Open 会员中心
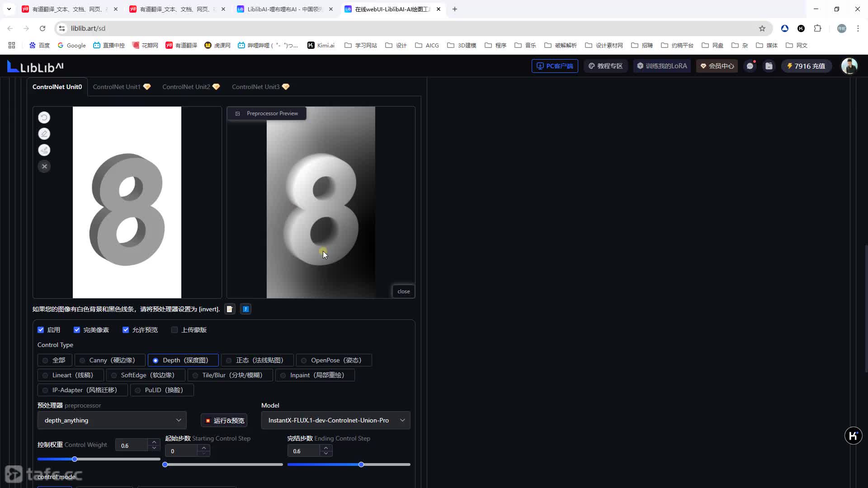Viewport: 868px width, 488px height. [717, 66]
